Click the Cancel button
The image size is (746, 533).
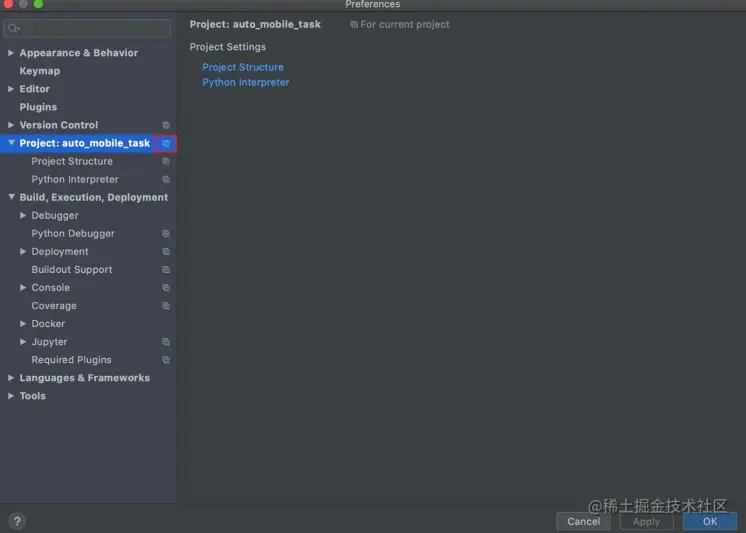[x=583, y=522]
